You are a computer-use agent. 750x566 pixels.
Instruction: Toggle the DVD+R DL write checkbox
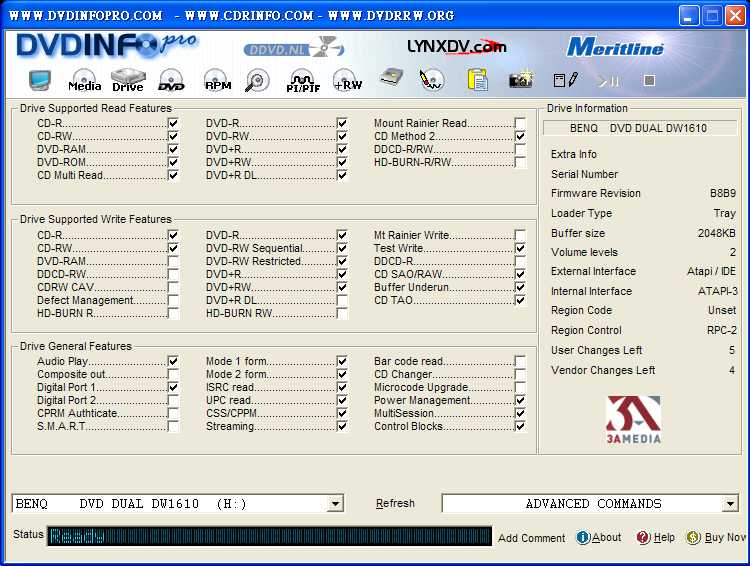point(342,300)
